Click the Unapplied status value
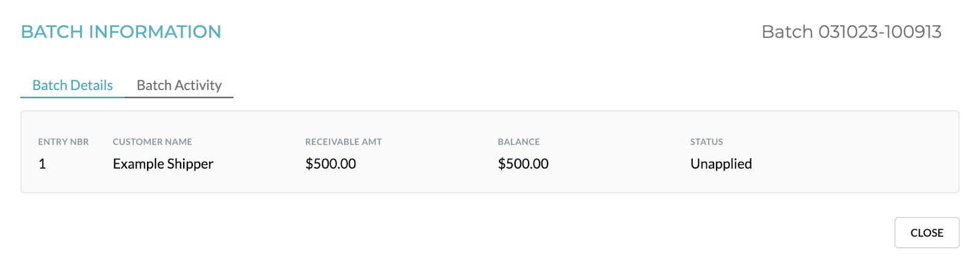 [721, 164]
